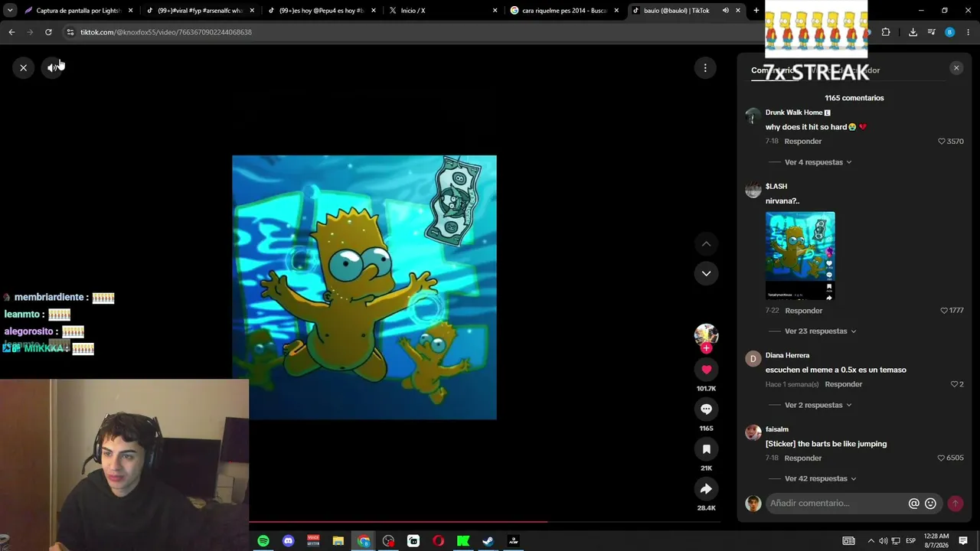This screenshot has height=551, width=980.
Task: Toggle the like heart on the video
Action: [706, 370]
